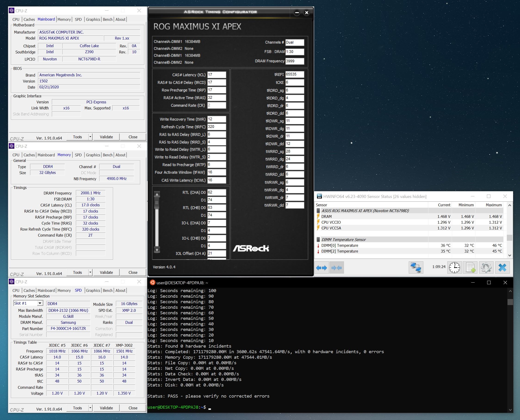Click HWiNFO Current column header

(x=444, y=205)
